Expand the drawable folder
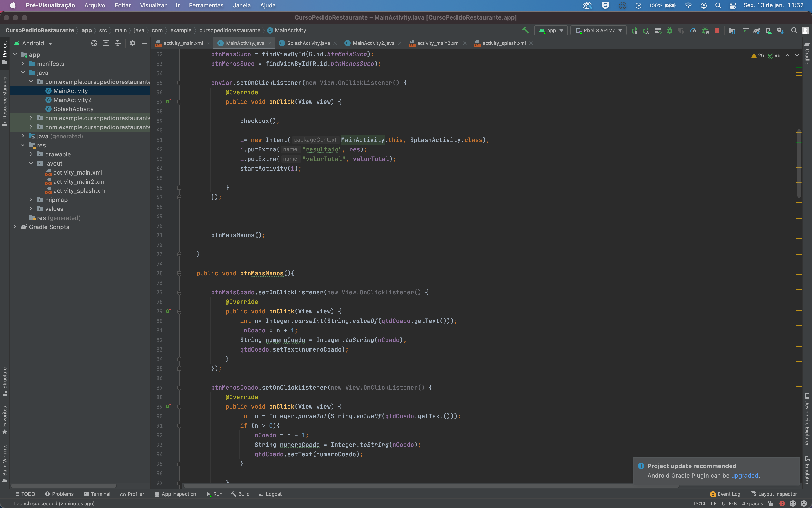The height and width of the screenshot is (508, 812). [31, 154]
